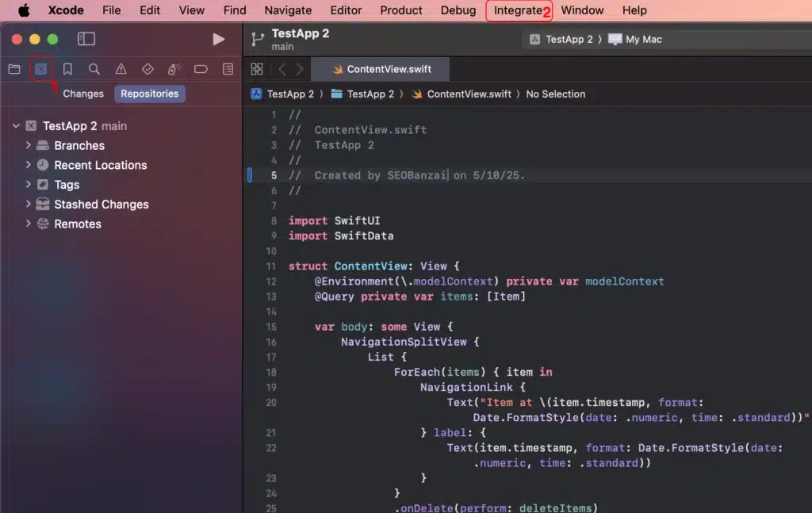Image resolution: width=812 pixels, height=513 pixels.
Task: Toggle the navigator sidebar visibility
Action: pos(86,39)
